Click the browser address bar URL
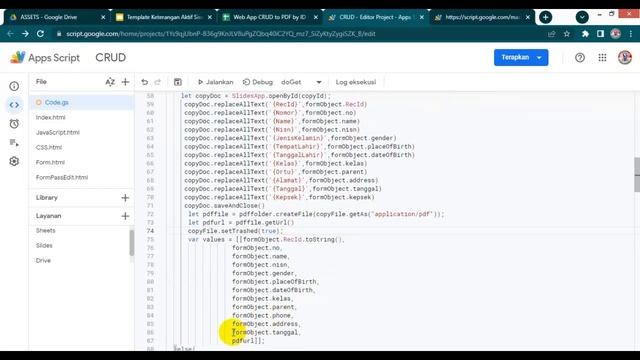Image resolution: width=640 pixels, height=360 pixels. pos(220,34)
